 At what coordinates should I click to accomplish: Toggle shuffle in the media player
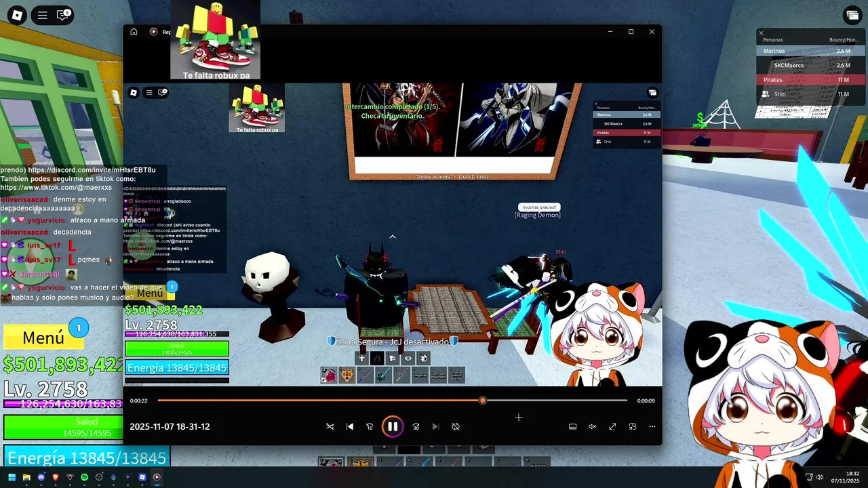pyautogui.click(x=330, y=426)
